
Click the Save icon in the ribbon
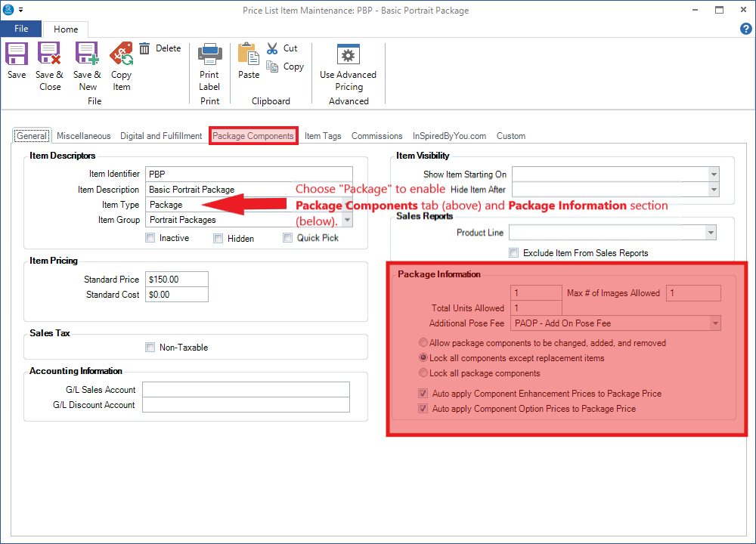point(16,55)
